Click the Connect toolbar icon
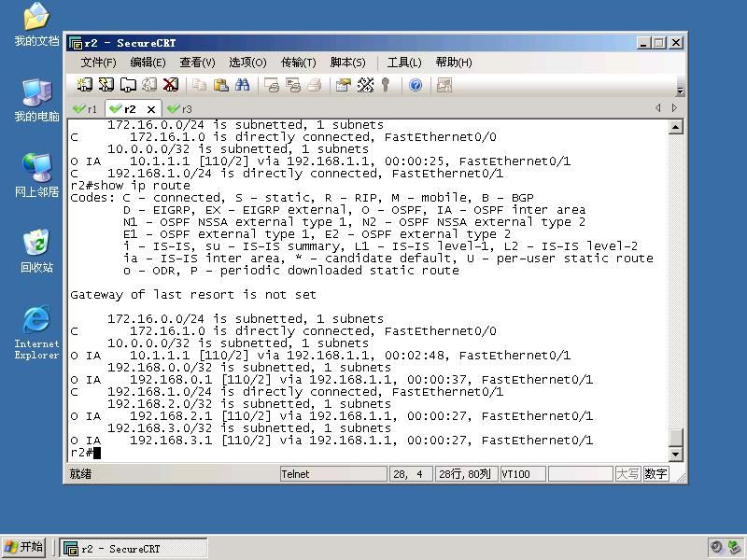Screen dimensions: 747x560 click(x=85, y=85)
